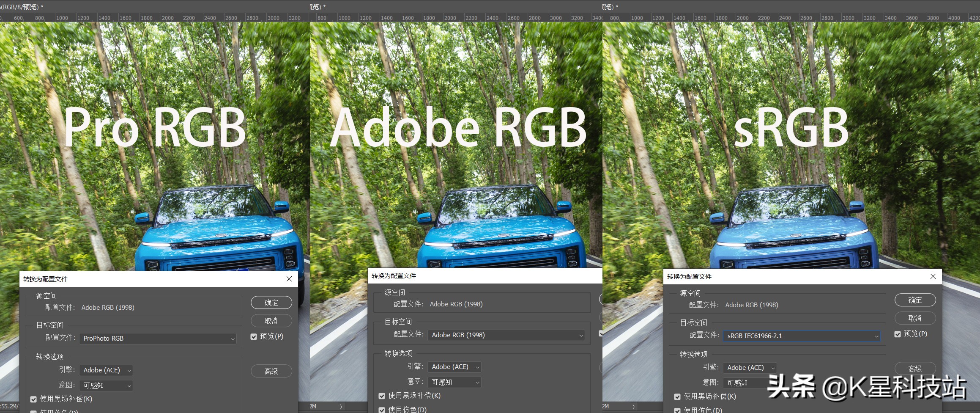
Task: Toggle 预览(P) checkbox in ProPhoto RGB dialog
Action: click(254, 337)
